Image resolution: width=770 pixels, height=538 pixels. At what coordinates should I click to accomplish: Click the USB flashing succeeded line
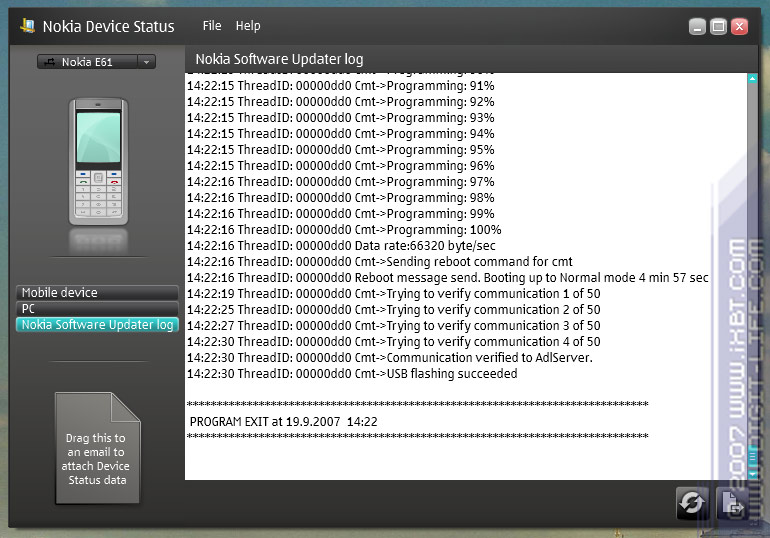point(352,374)
